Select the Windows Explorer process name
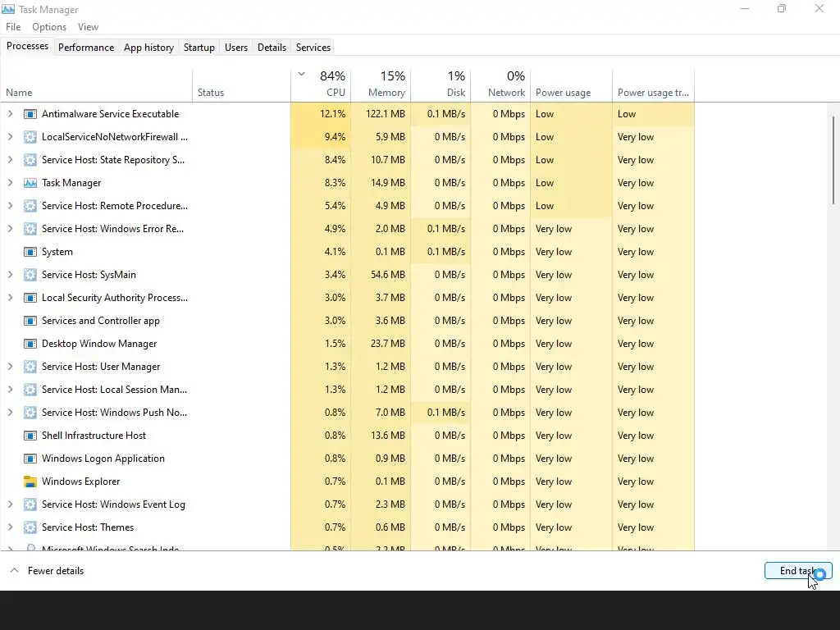The width and height of the screenshot is (840, 630). coord(81,482)
